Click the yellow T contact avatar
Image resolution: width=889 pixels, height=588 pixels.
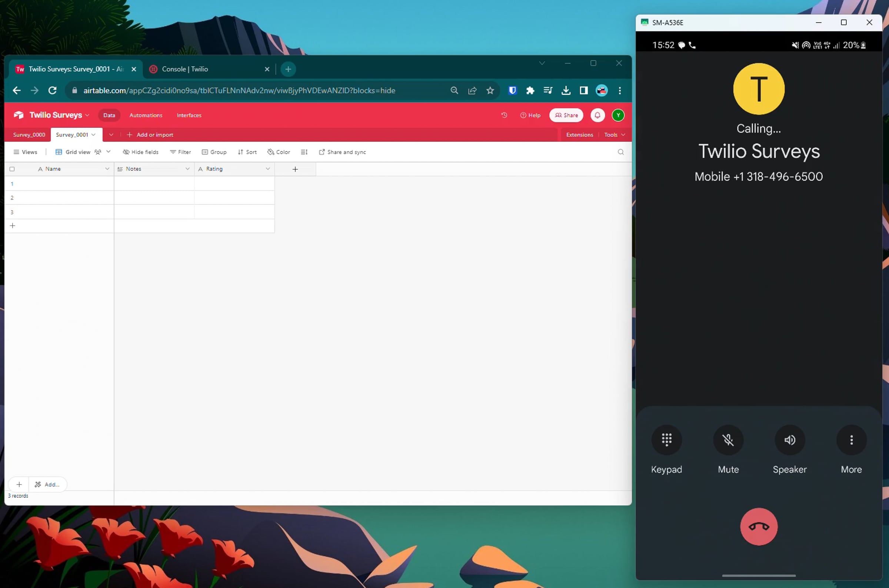pyautogui.click(x=759, y=89)
